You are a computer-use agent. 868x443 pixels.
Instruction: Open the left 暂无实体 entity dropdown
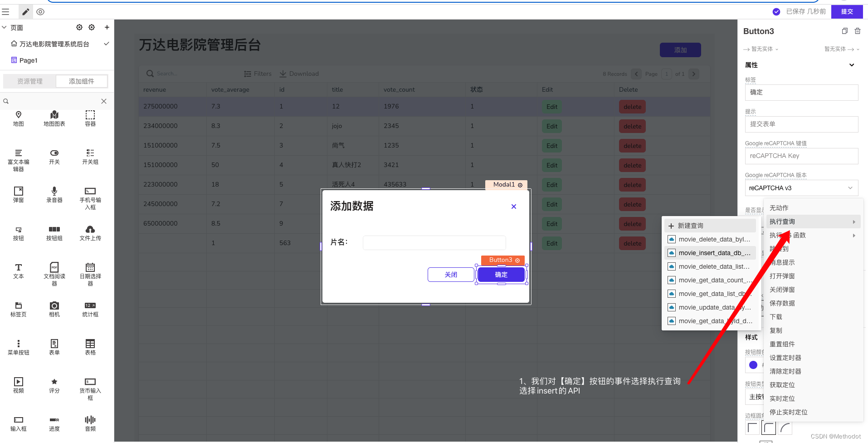pos(761,49)
